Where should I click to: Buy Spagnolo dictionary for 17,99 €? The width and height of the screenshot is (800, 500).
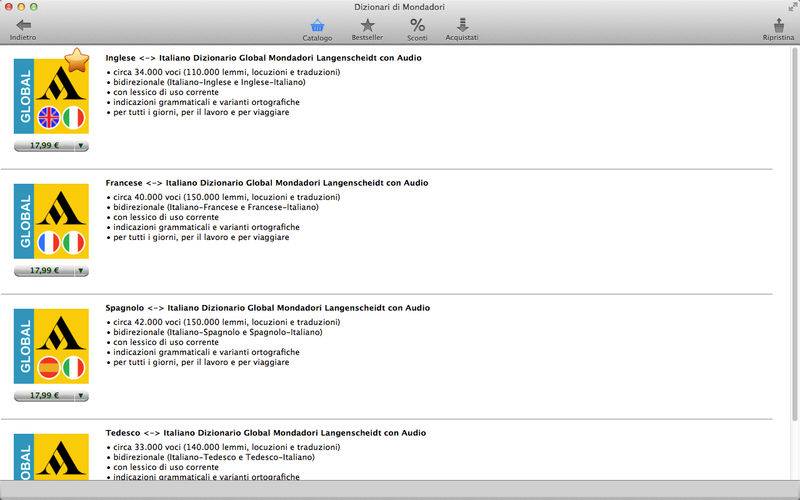(44, 396)
